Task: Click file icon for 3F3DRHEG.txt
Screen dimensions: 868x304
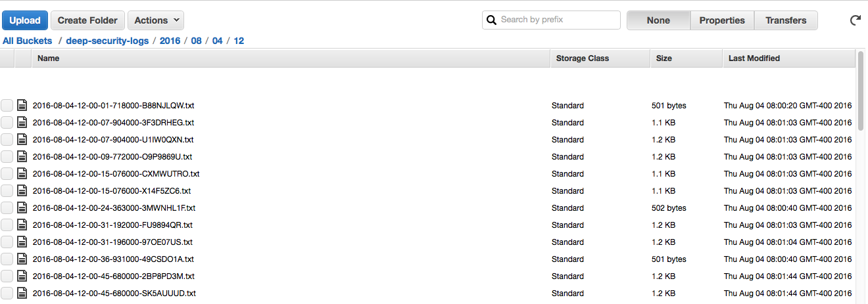Action: click(23, 123)
